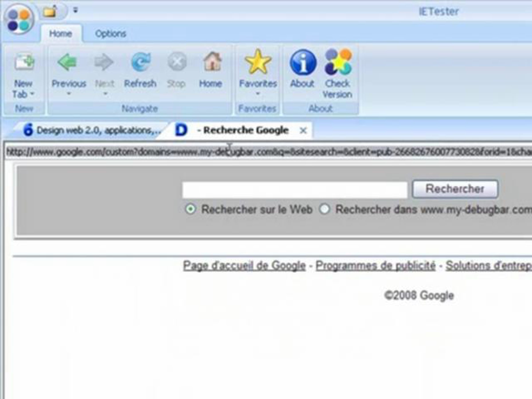
Task: Switch to the Design web 2.0 tab
Action: point(91,130)
